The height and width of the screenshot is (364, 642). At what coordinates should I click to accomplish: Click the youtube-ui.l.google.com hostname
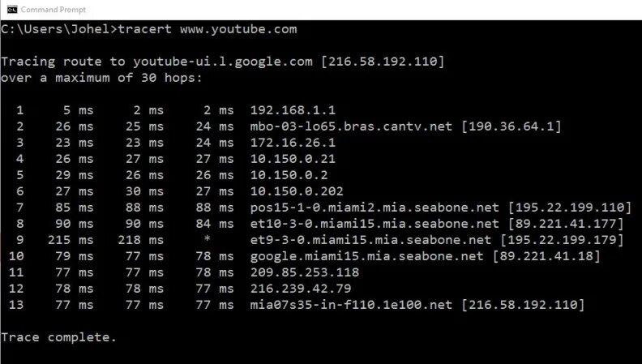click(223, 62)
